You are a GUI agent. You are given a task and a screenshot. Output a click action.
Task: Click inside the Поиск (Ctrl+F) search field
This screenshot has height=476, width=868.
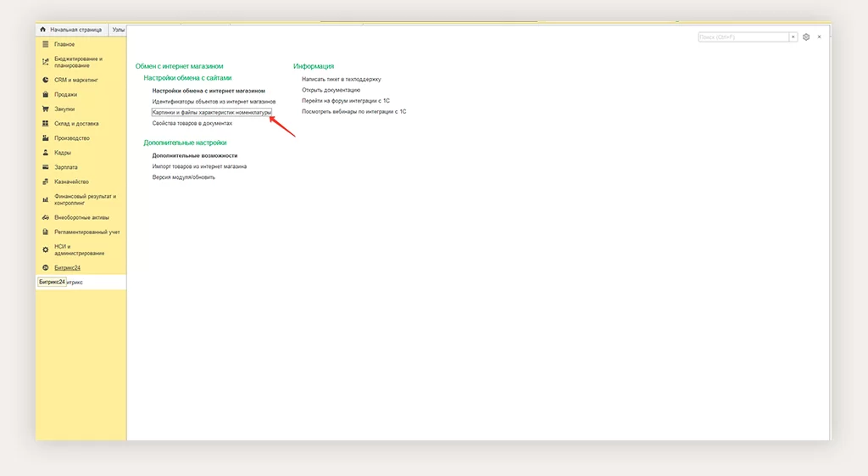(x=743, y=37)
